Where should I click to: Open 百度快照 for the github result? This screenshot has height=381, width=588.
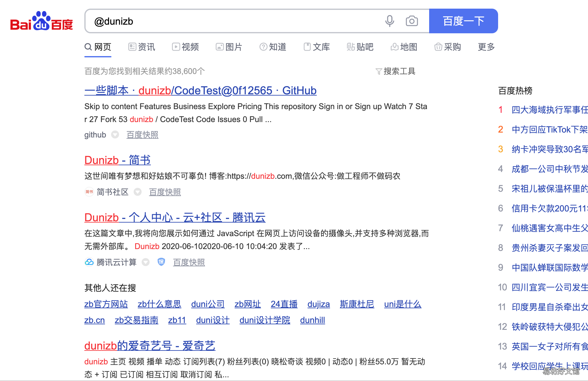[x=142, y=135]
